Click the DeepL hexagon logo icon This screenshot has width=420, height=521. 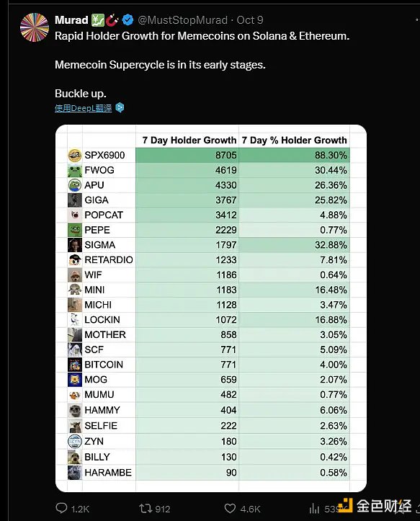(120, 107)
